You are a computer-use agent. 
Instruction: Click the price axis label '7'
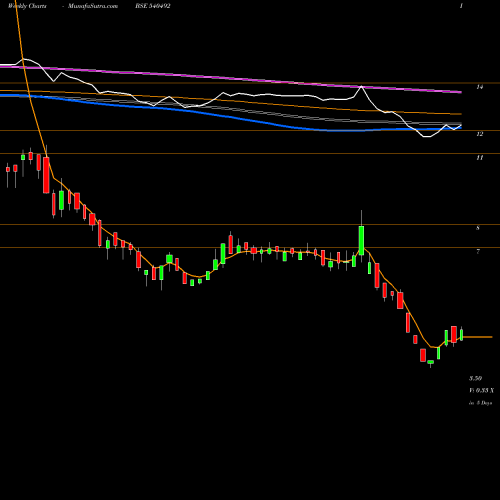pos(478,251)
